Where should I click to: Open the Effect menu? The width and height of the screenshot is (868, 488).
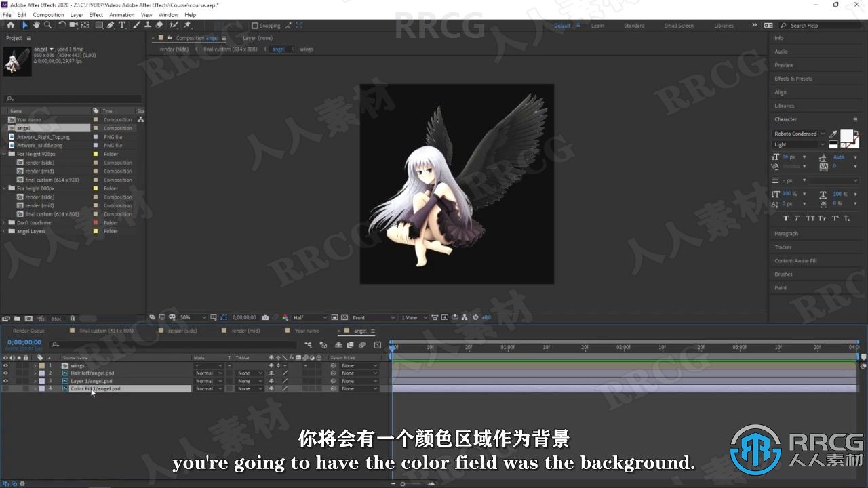[x=96, y=14]
